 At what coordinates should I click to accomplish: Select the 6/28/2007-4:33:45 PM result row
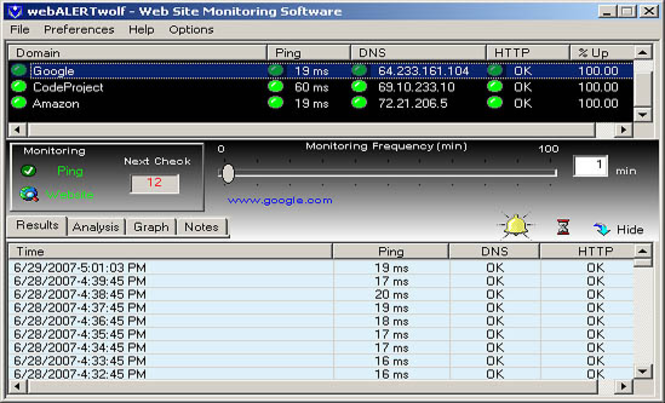pos(321,360)
